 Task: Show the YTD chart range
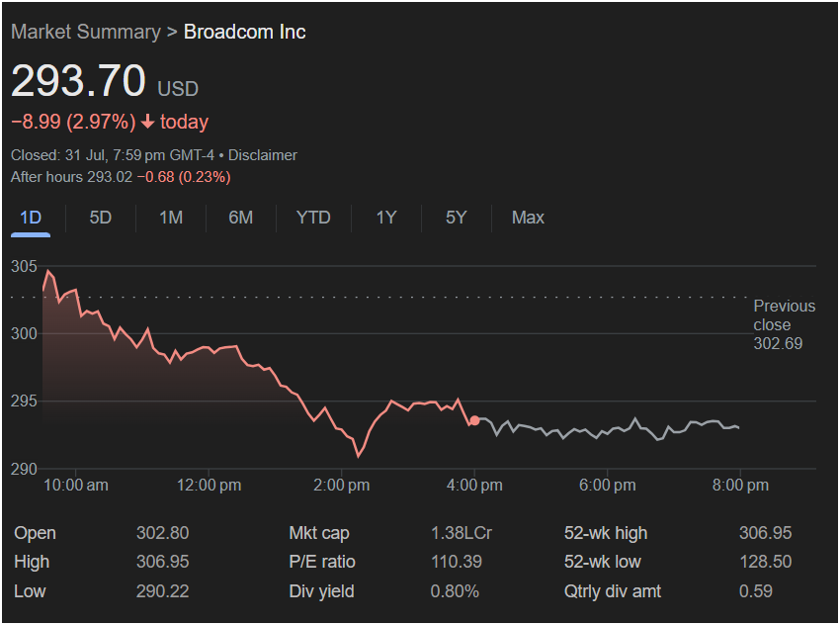click(x=313, y=218)
